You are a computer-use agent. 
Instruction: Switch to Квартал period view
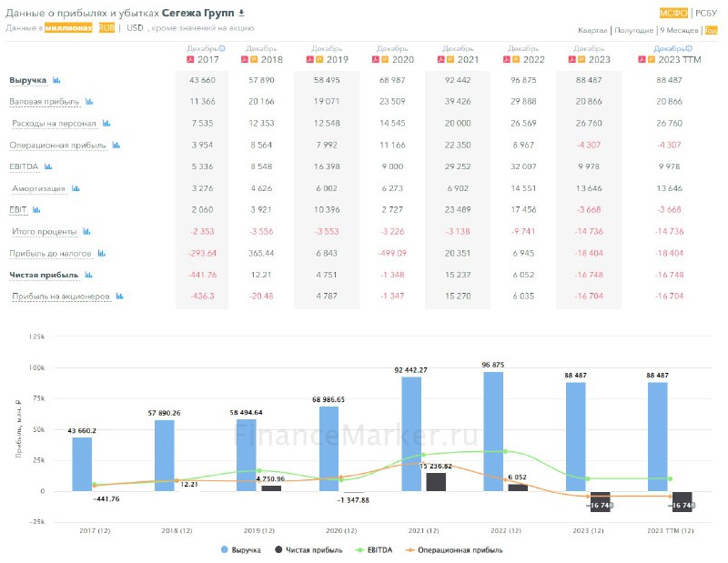click(592, 30)
